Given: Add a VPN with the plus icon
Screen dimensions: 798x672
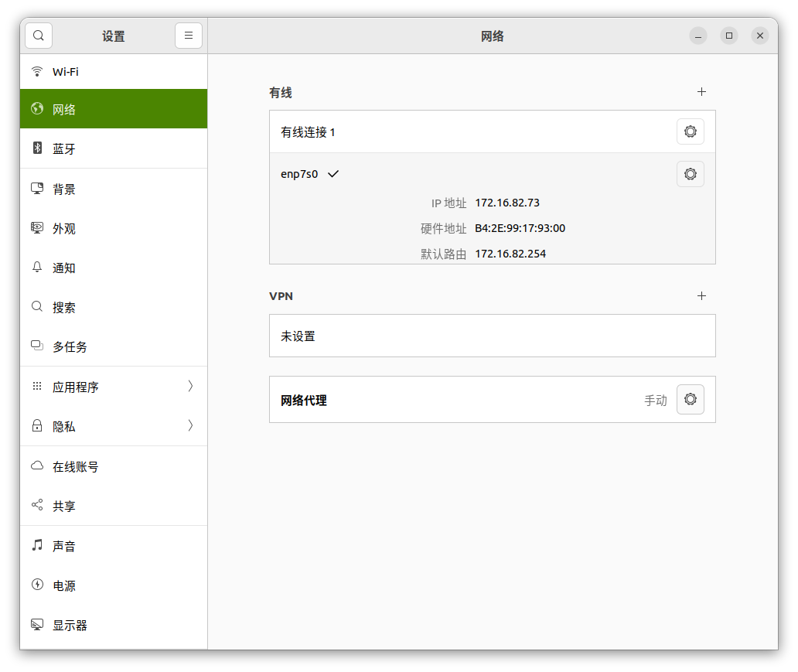Looking at the screenshot, I should click(701, 296).
